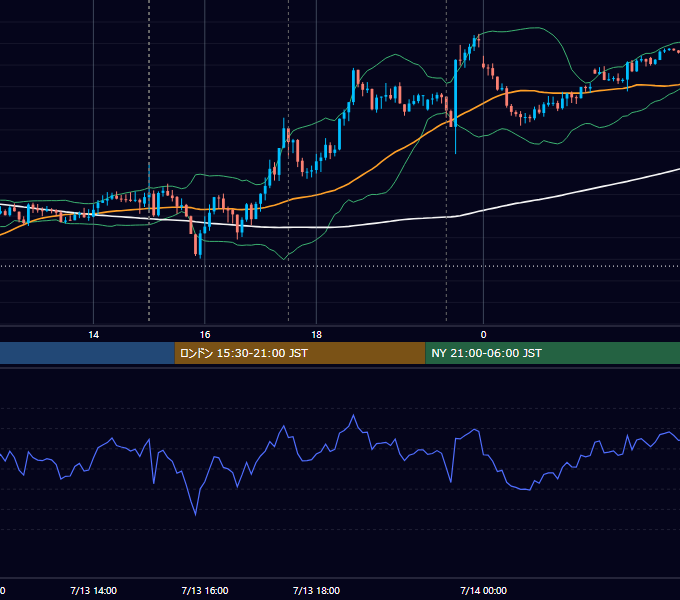
Task: Click the hour label 0 on time axis
Action: (x=483, y=335)
